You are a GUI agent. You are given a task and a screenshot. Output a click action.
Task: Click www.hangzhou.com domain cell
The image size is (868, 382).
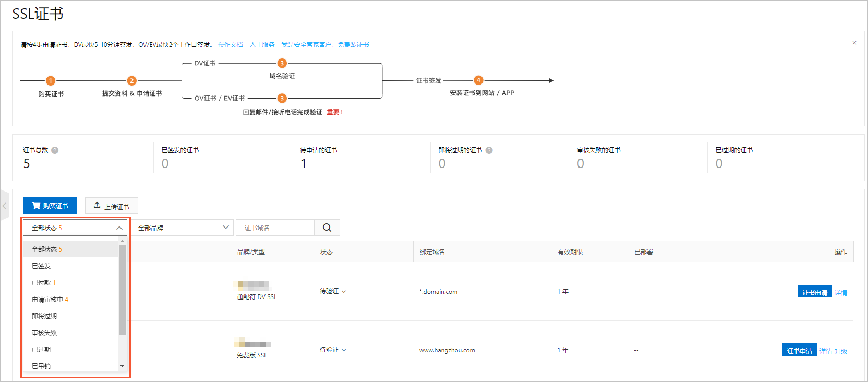click(x=447, y=350)
